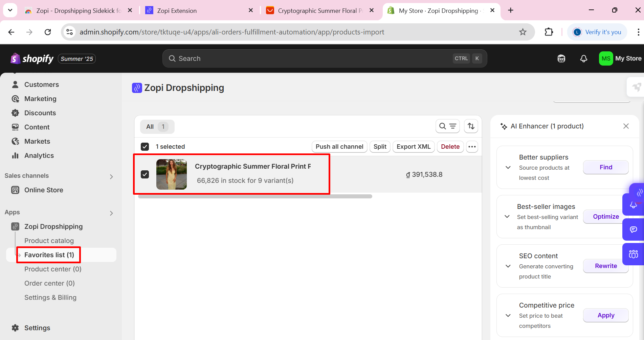Image resolution: width=644 pixels, height=340 pixels.
Task: Click the Split button
Action: (380, 147)
